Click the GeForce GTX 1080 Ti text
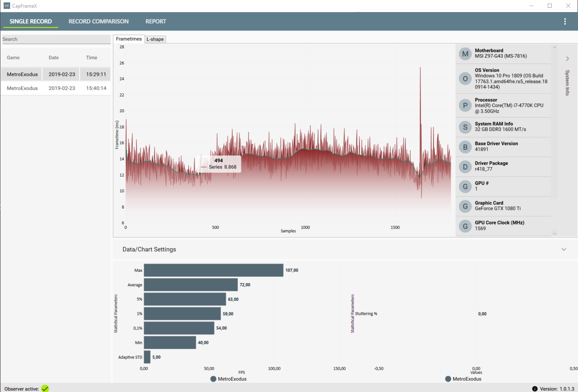578x392 pixels. point(498,209)
